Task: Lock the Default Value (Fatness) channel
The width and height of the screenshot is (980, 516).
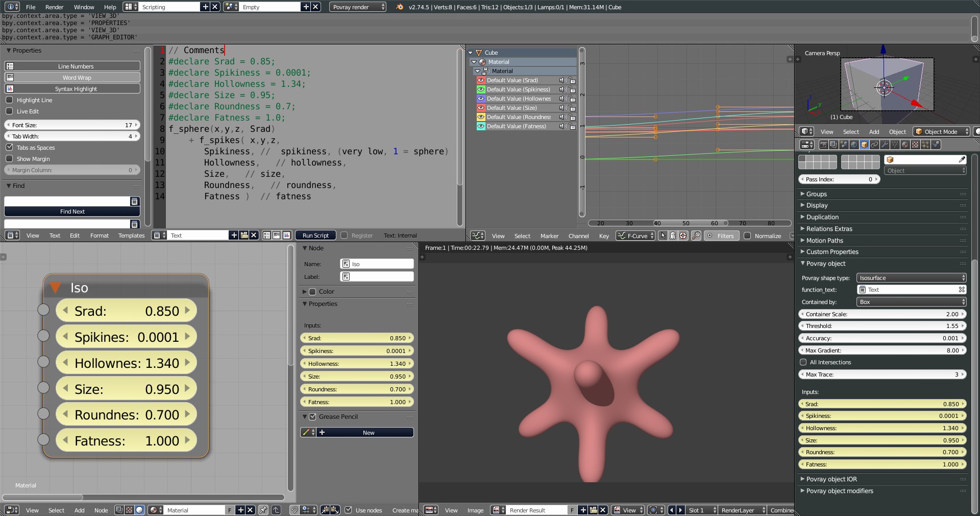Action: (573, 126)
